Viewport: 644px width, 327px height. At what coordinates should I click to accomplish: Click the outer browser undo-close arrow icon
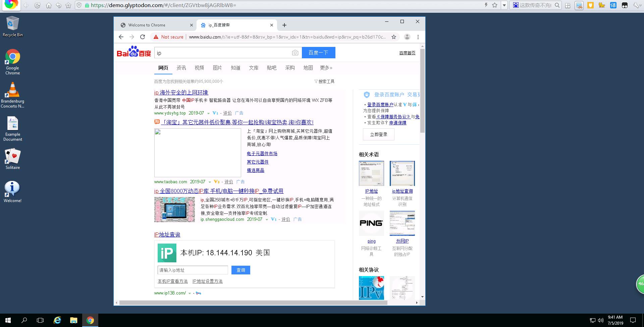tap(58, 5)
